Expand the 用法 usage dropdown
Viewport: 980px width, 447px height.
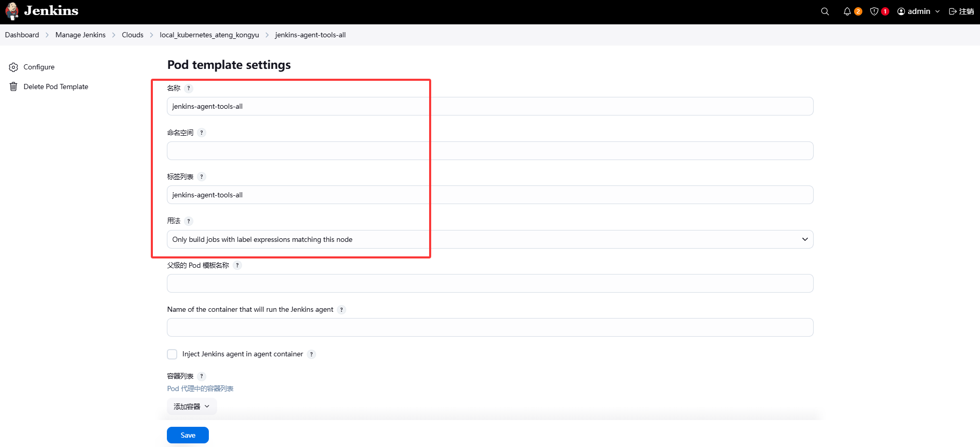click(x=490, y=239)
